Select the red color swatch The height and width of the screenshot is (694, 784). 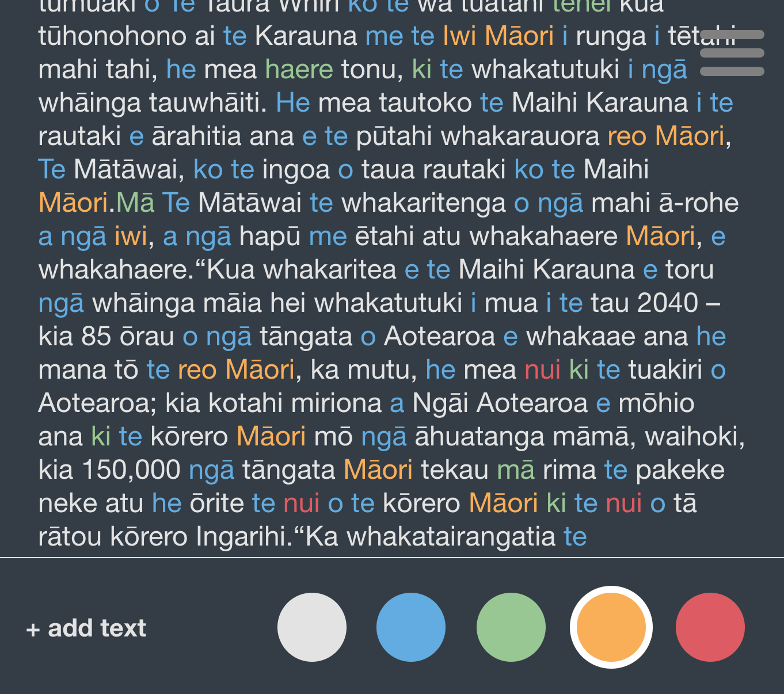coord(710,627)
